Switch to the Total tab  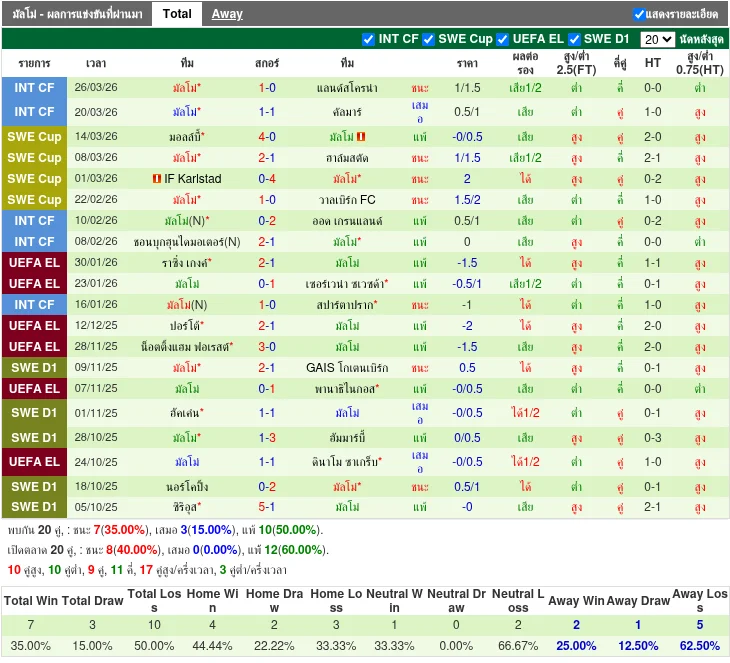(x=177, y=14)
